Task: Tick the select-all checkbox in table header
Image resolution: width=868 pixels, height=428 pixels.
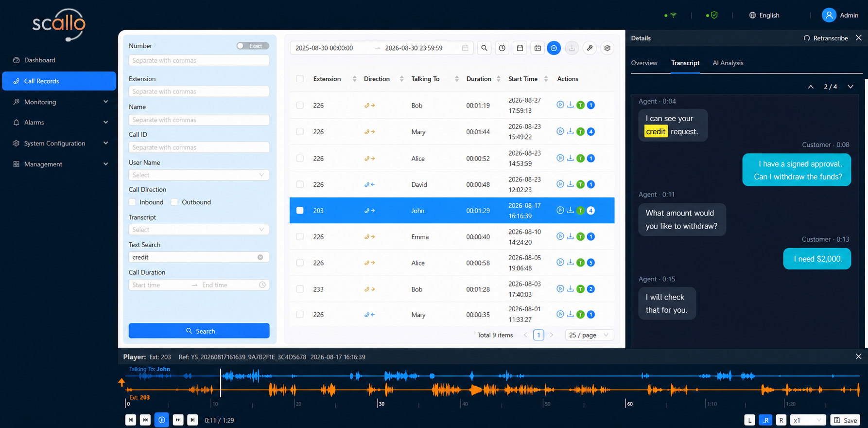Action: 300,79
